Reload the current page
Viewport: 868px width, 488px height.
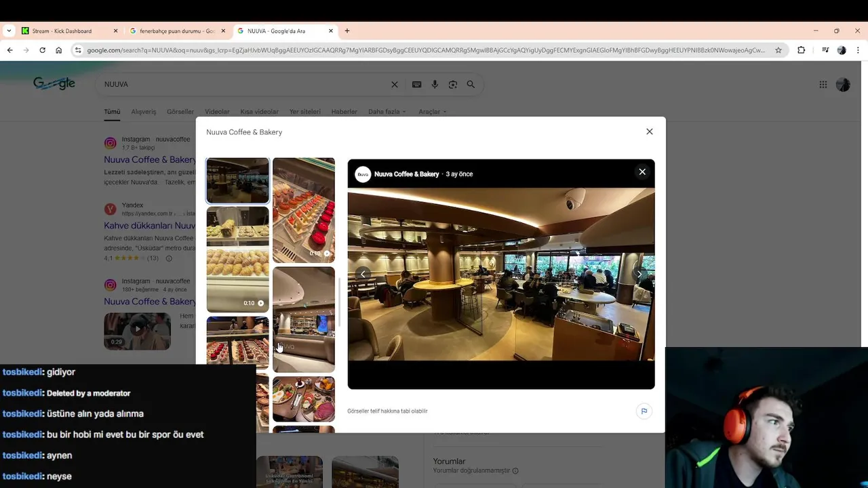42,50
